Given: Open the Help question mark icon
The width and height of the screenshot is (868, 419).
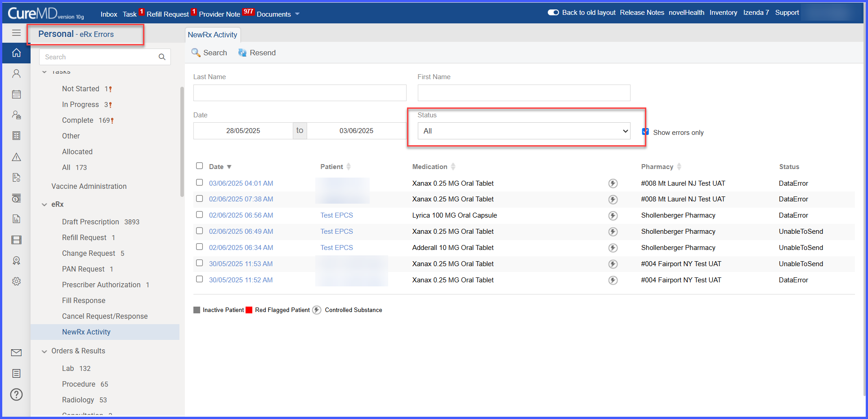Looking at the screenshot, I should pyautogui.click(x=16, y=394).
